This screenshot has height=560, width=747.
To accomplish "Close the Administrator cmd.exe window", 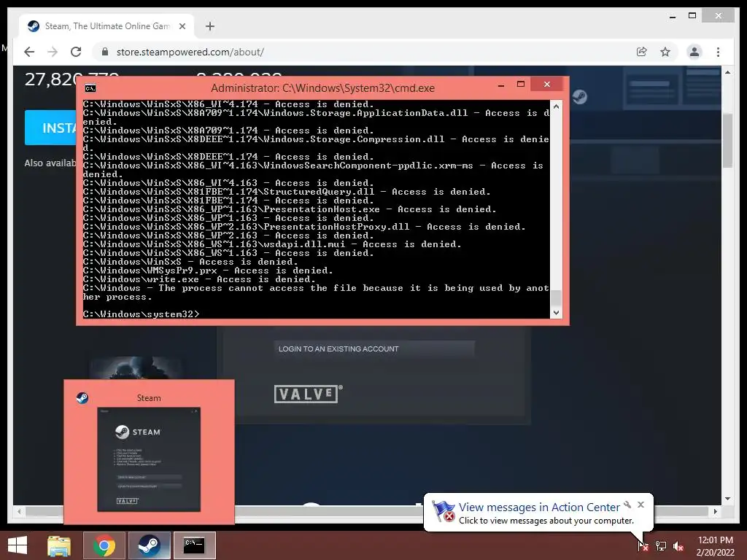I will [x=547, y=84].
